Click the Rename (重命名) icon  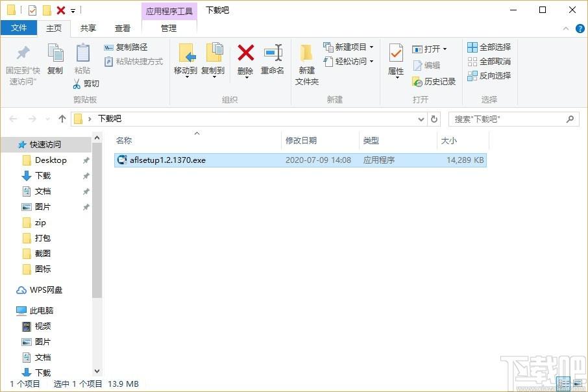point(273,53)
